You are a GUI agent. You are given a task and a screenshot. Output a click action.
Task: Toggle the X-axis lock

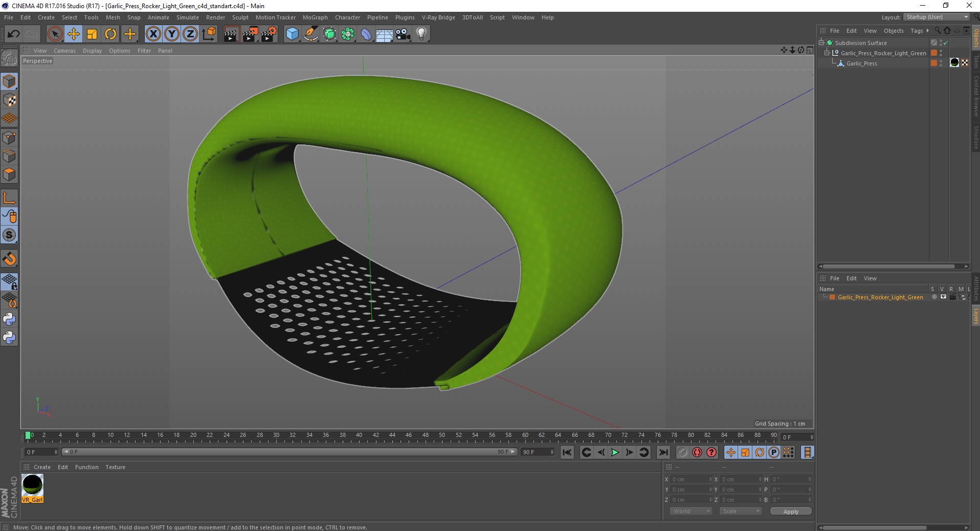[153, 34]
